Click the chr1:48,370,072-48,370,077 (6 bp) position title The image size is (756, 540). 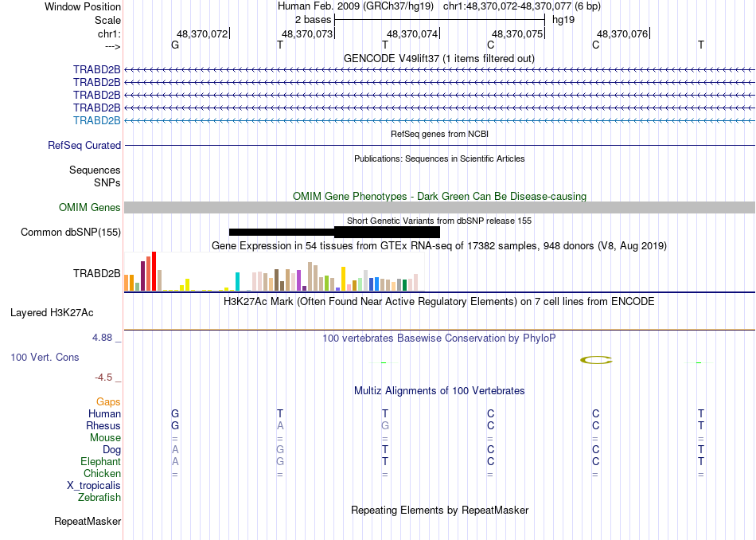522,6
